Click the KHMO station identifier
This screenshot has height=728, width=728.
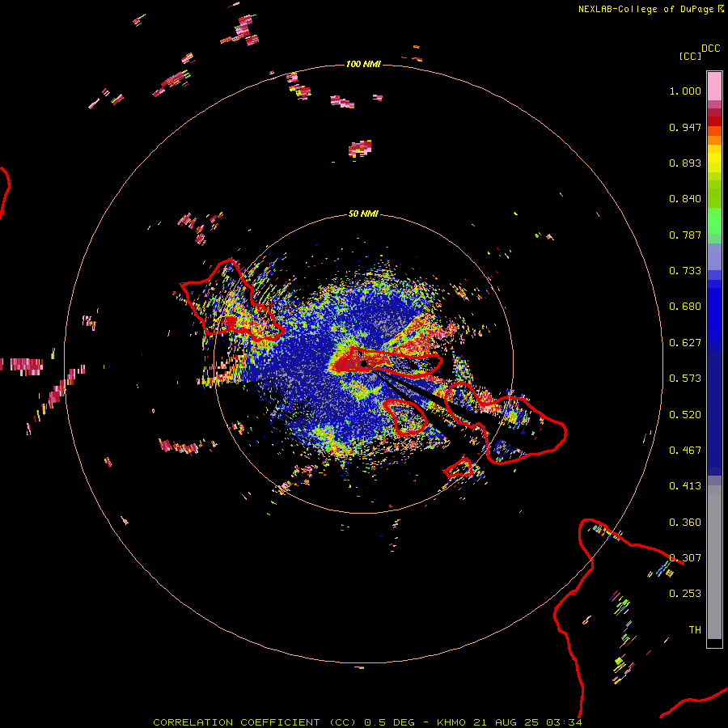[x=451, y=722]
